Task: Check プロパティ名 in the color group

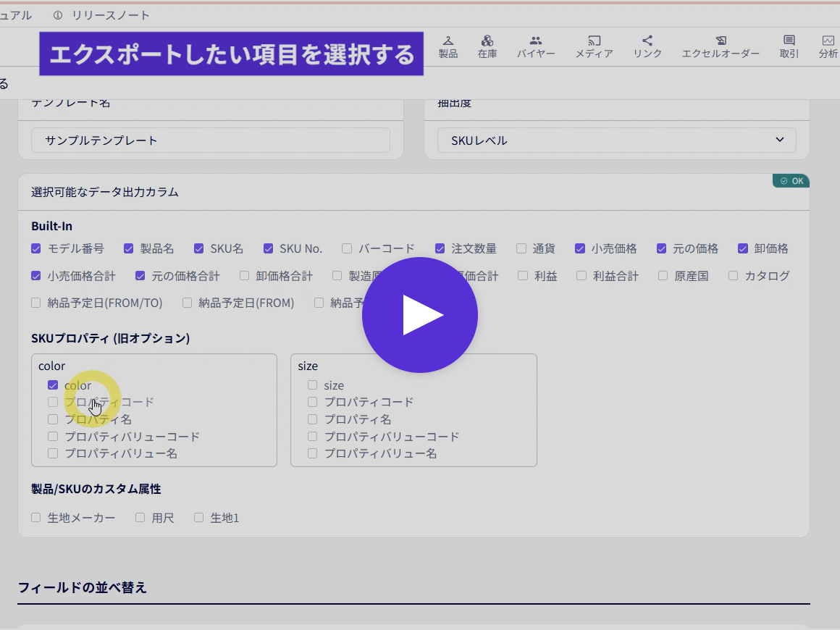Action: (x=52, y=419)
